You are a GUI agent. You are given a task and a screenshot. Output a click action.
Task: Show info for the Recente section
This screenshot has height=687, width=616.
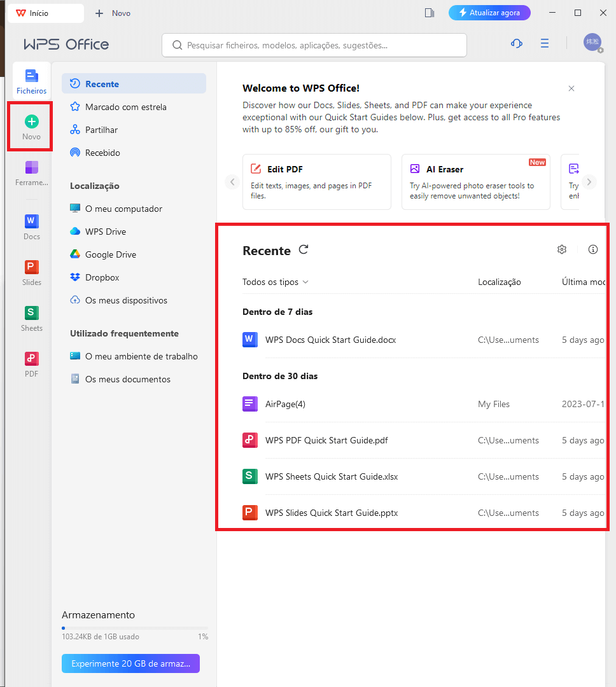point(592,249)
